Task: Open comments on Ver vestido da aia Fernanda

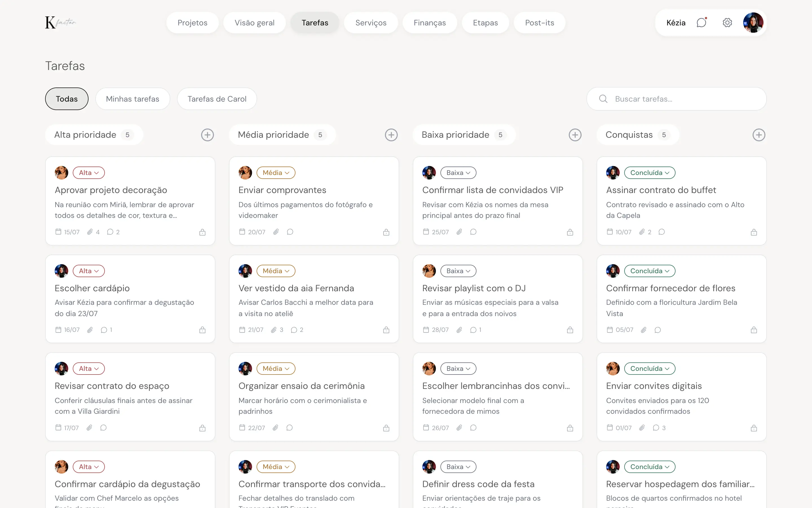Action: point(294,330)
